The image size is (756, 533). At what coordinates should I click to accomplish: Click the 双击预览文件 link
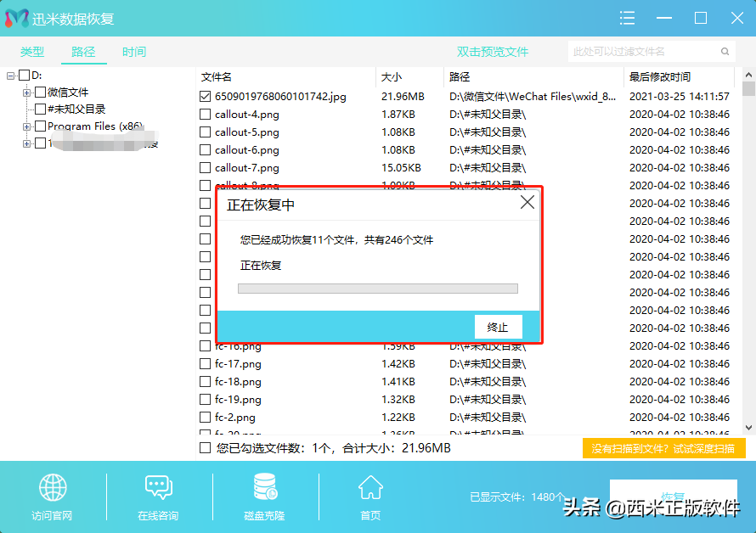[x=493, y=52]
